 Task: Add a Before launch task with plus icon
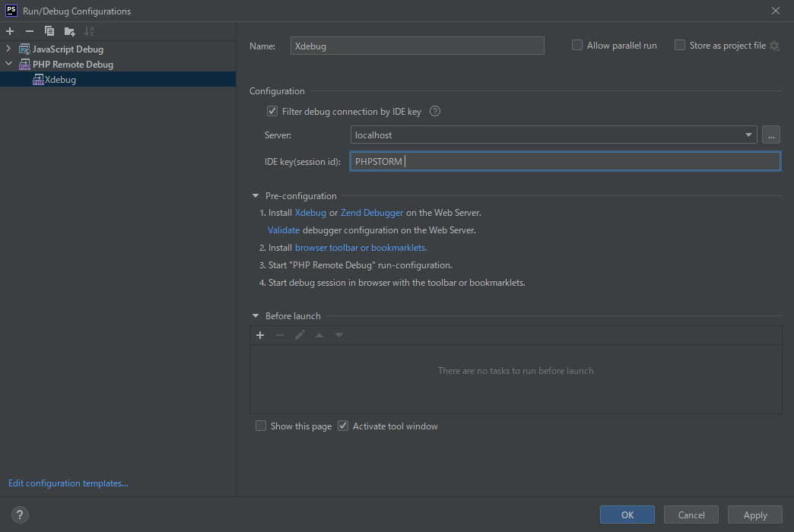click(x=260, y=335)
